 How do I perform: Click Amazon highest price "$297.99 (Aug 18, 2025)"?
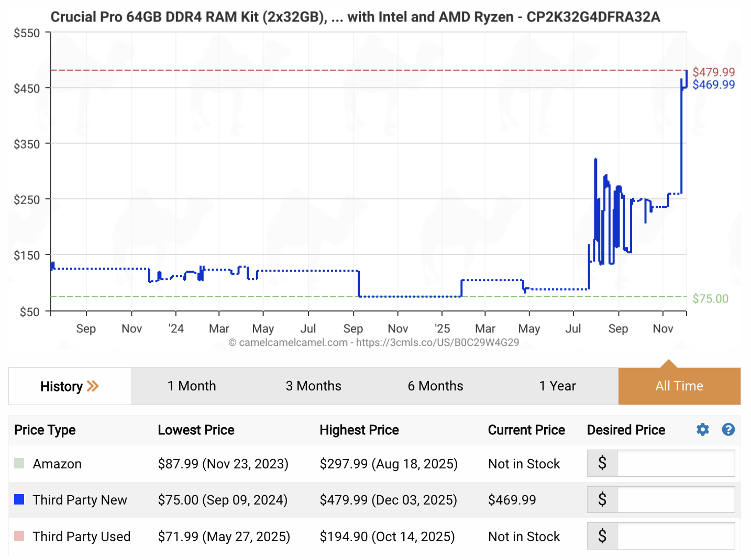pos(389,464)
